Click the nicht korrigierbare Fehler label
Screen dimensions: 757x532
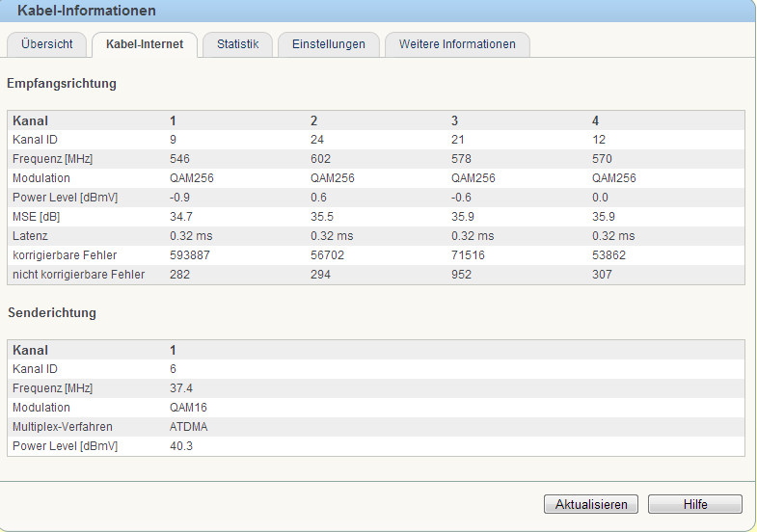pyautogui.click(x=79, y=275)
